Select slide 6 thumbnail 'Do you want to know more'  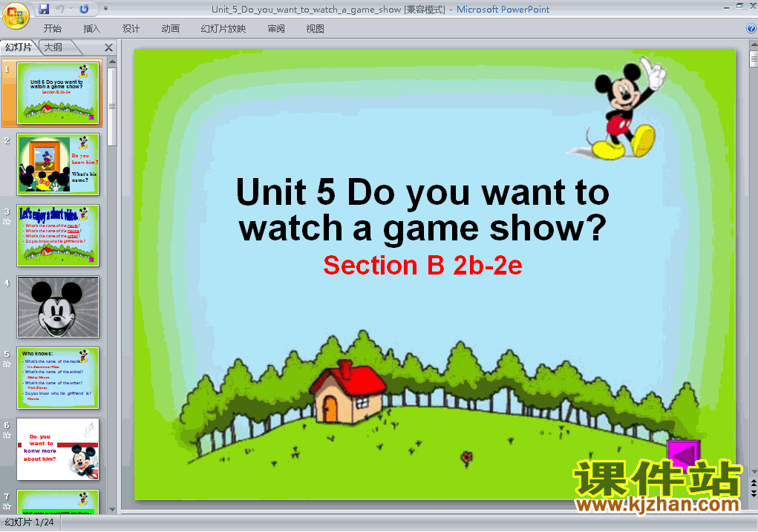[58, 450]
